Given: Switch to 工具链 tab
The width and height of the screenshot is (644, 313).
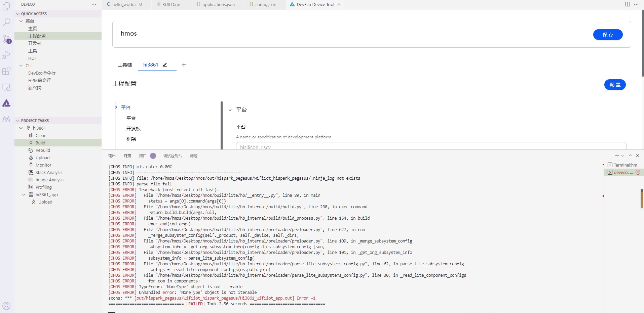Looking at the screenshot, I should coord(125,65).
